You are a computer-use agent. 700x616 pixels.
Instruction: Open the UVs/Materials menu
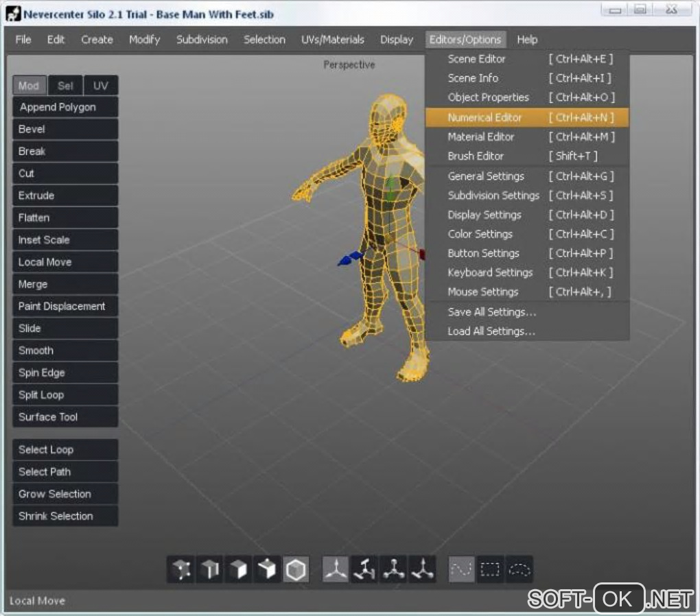point(333,40)
